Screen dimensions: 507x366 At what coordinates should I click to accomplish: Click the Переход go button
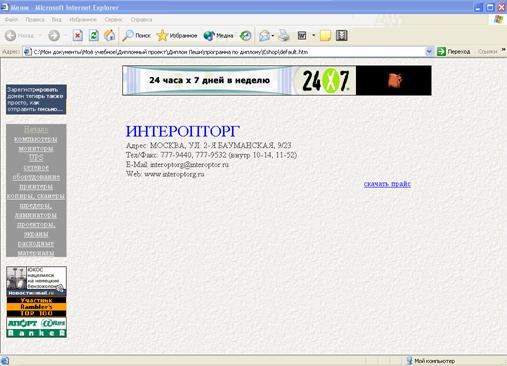click(x=454, y=52)
